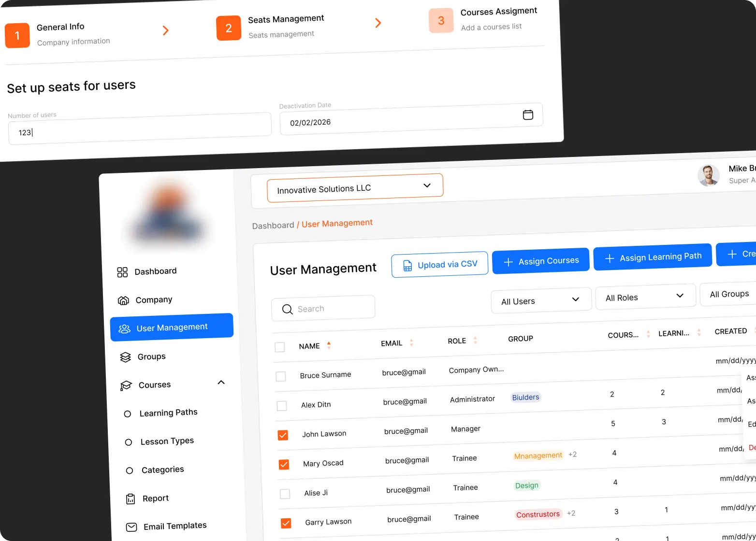Click the Email Templates envelope icon
Image resolution: width=756 pixels, height=541 pixels.
[131, 527]
